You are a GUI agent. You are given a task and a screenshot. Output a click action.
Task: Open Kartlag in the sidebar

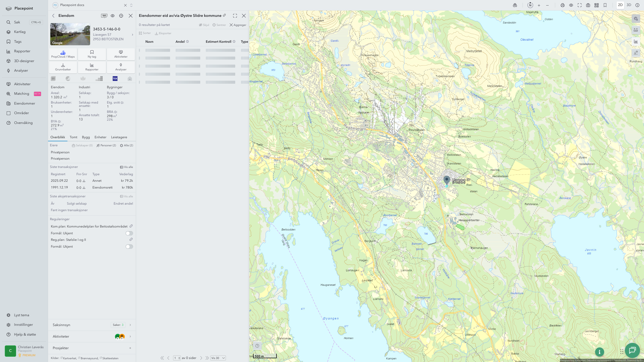pos(20,32)
